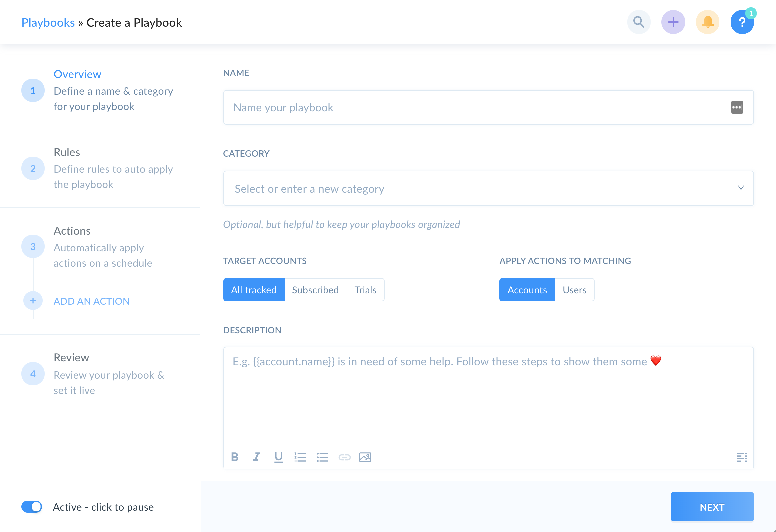Insert a bulleted list in description
The height and width of the screenshot is (532, 776).
tap(322, 457)
